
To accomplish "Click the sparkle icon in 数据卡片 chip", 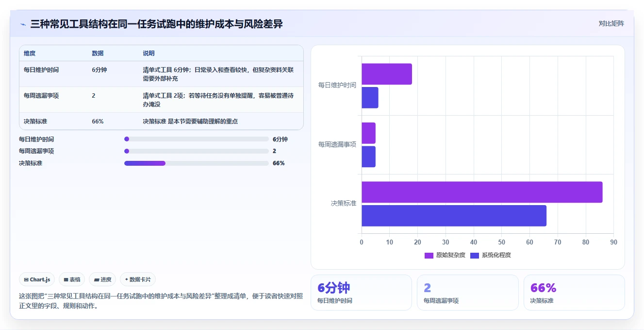I will coord(127,279).
